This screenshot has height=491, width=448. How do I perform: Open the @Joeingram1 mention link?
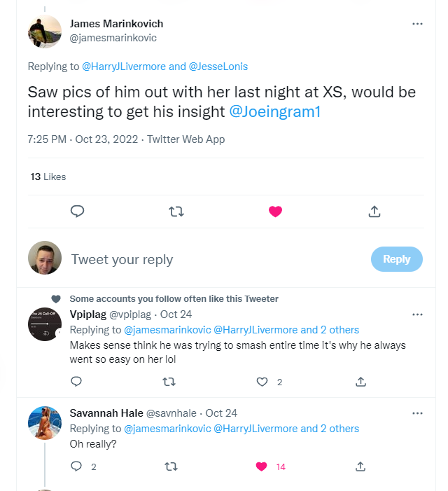coord(274,111)
